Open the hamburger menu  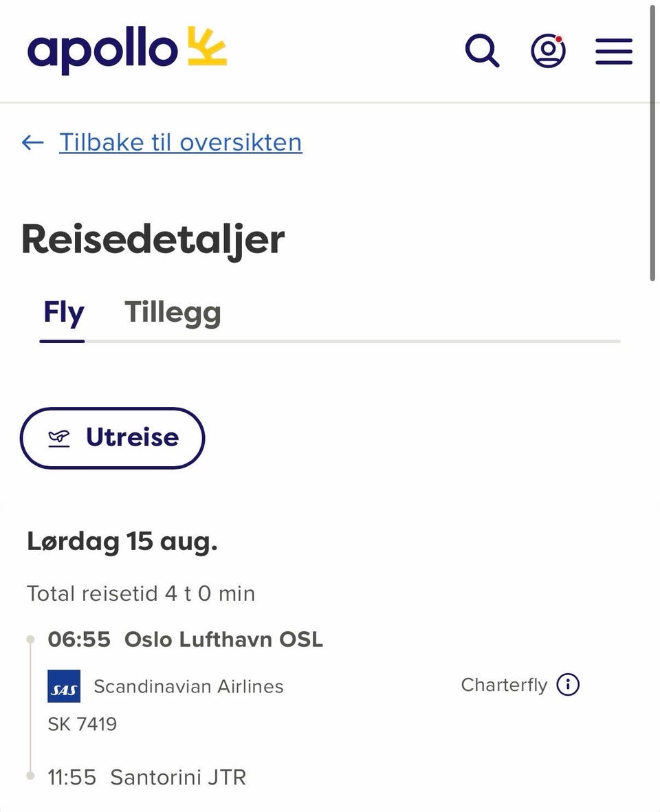click(614, 52)
